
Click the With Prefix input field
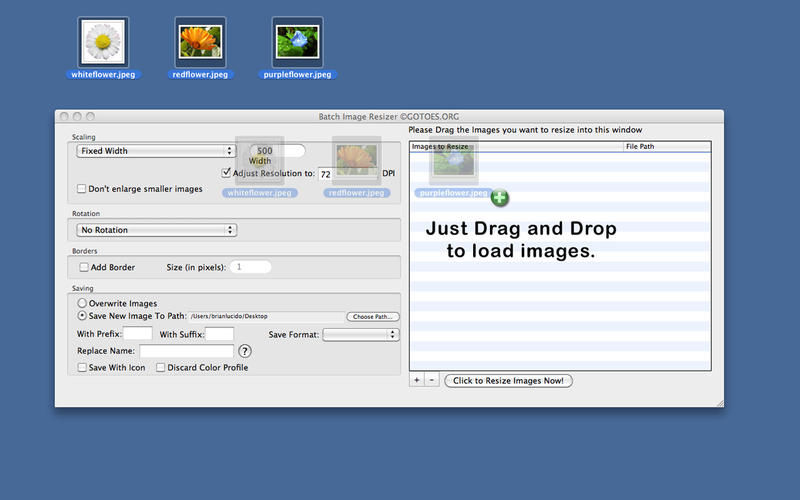tap(138, 333)
